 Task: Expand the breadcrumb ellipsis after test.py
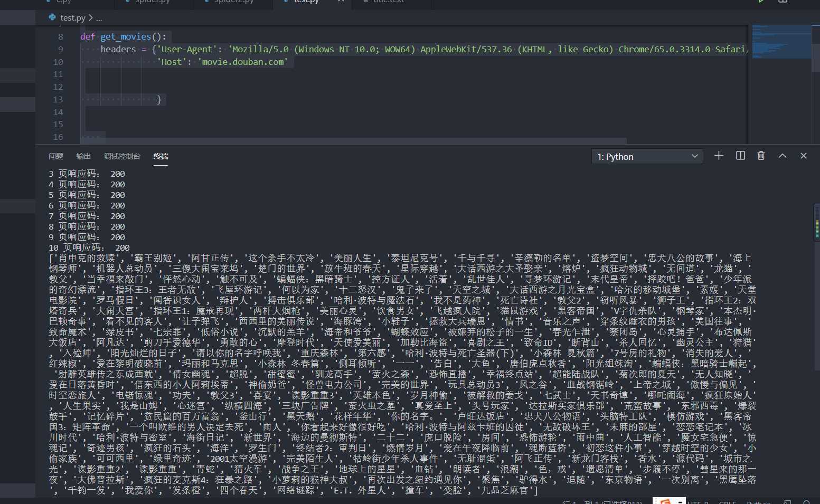tap(99, 18)
